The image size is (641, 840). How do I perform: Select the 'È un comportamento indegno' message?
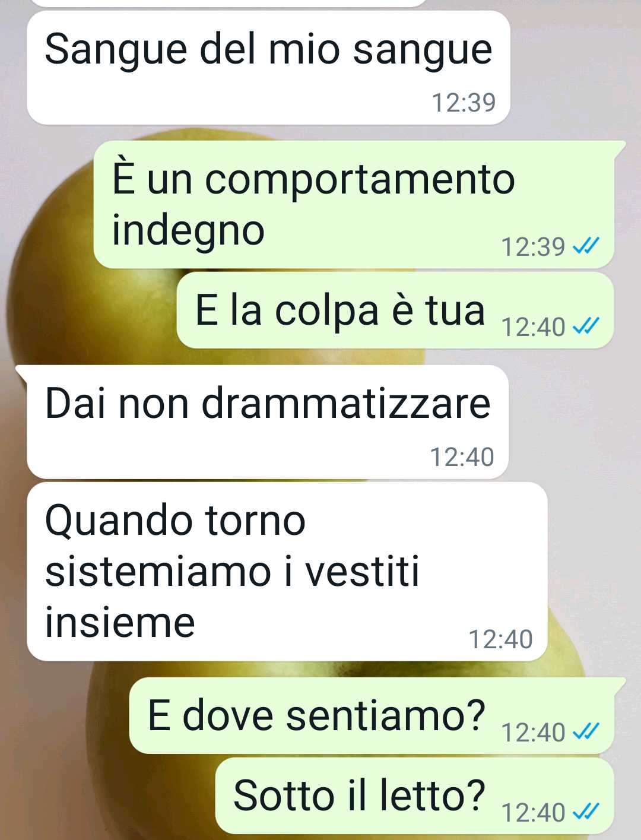click(354, 204)
